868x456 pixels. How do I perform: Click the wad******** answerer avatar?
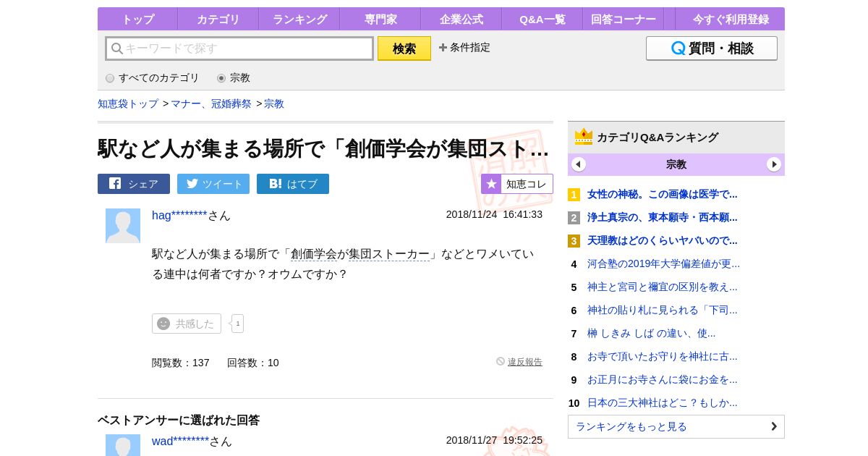click(x=123, y=445)
